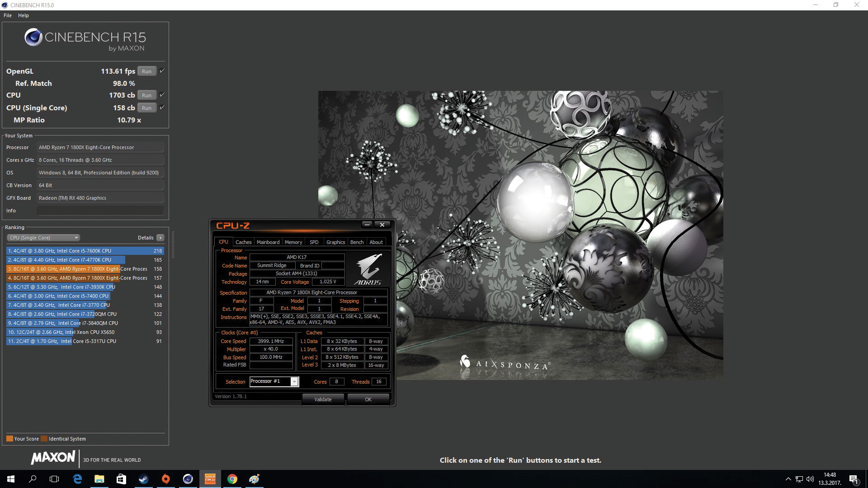Open File Explorer from the taskbar
Viewport: 868px width, 488px height.
(x=99, y=479)
